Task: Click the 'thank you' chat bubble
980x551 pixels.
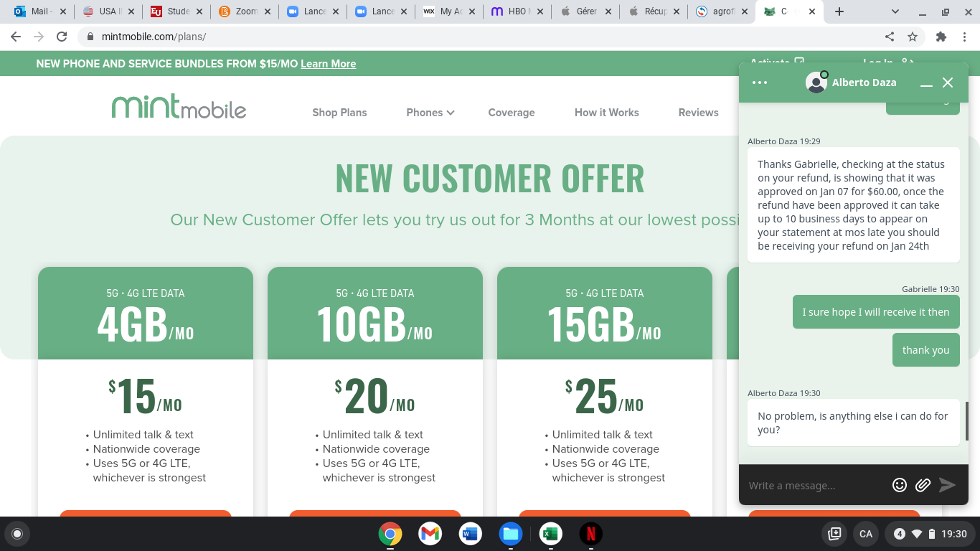Action: pyautogui.click(x=925, y=350)
